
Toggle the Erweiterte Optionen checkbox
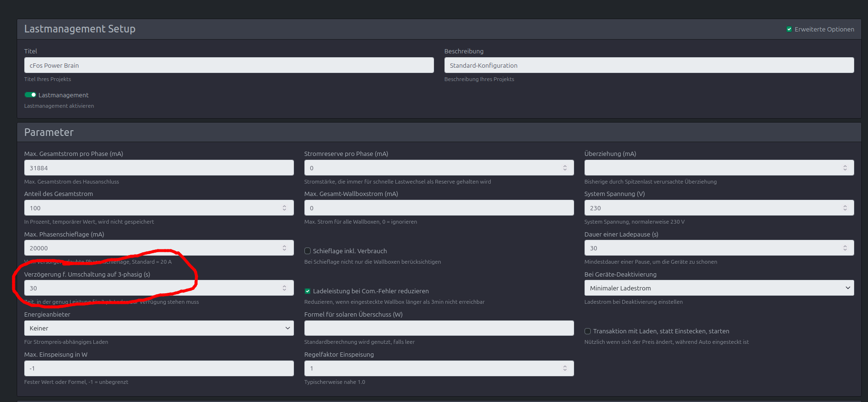coord(789,29)
